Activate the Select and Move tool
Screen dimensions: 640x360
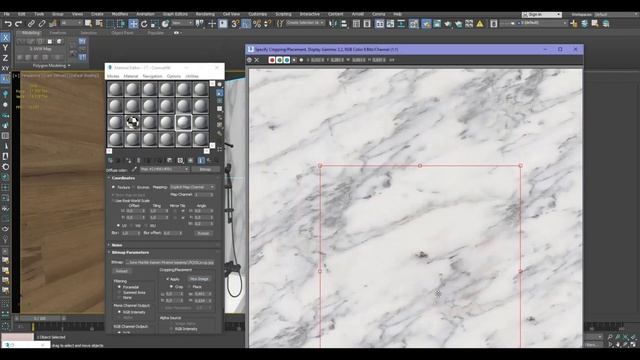[x=133, y=24]
